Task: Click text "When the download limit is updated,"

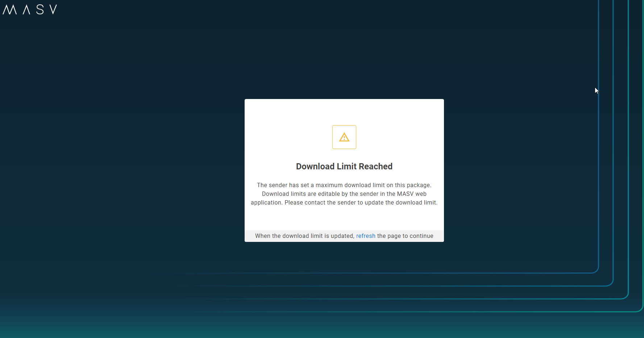Action: 305,236
